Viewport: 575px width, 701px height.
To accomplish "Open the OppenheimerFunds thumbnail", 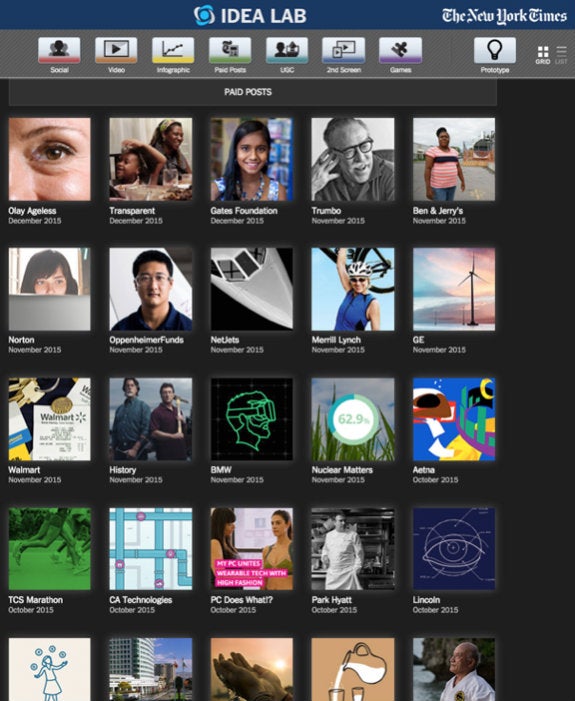I will [151, 289].
